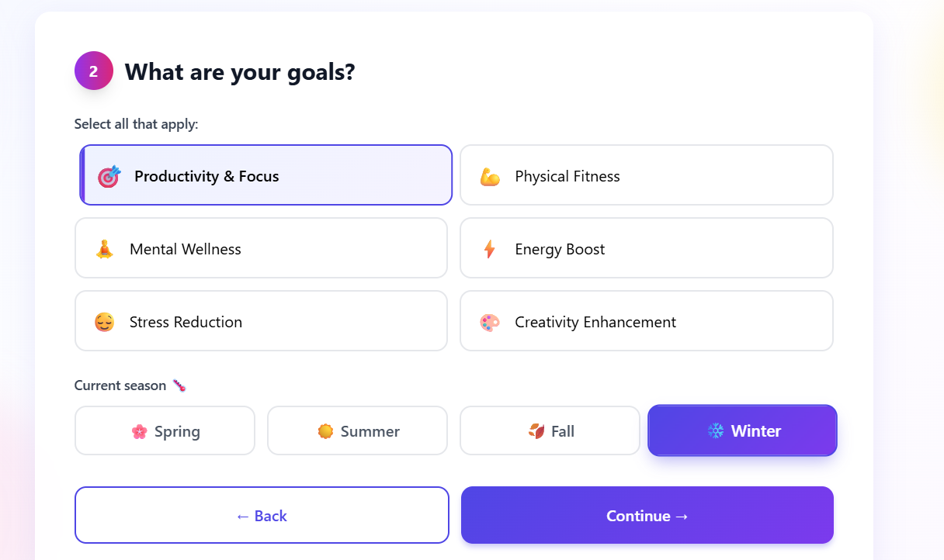Click the Creativity Enhancement option card
Screen dimensions: 944x560
tap(646, 321)
